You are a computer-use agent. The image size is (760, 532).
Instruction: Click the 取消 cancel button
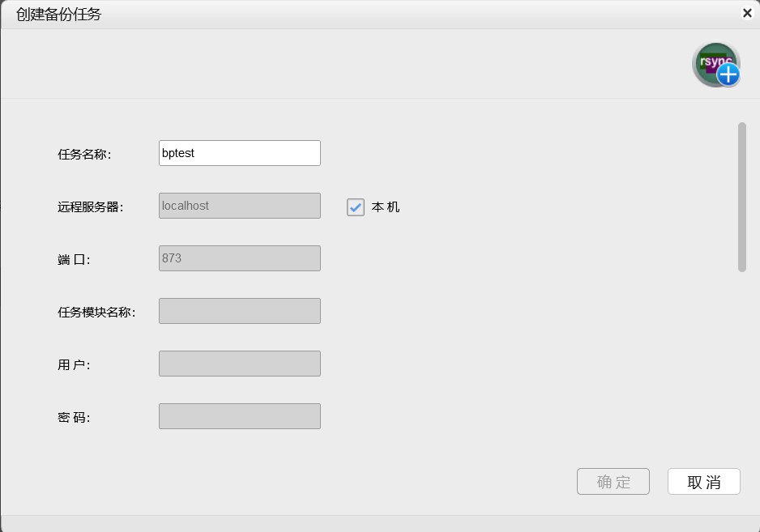703,481
